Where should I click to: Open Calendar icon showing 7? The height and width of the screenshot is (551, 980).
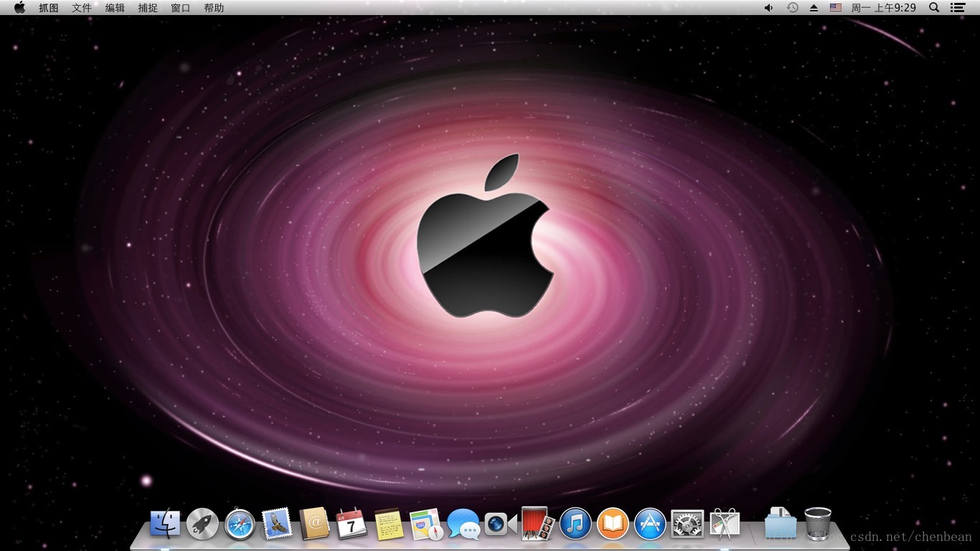352,524
